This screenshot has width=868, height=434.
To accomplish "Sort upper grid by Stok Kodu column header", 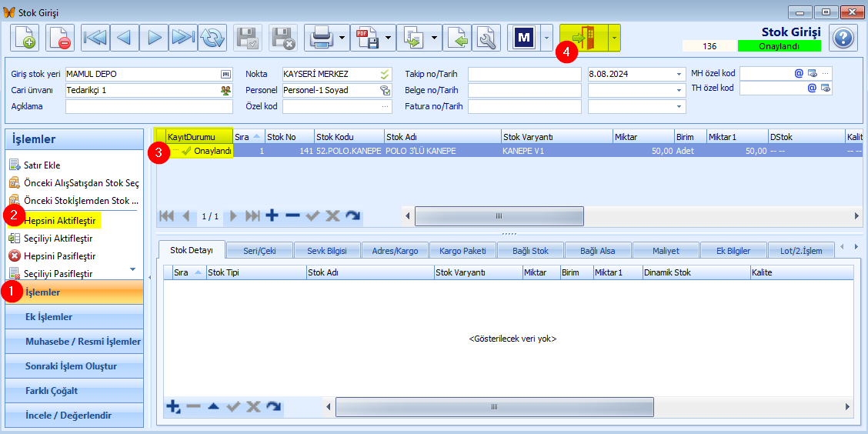I will pyautogui.click(x=349, y=136).
